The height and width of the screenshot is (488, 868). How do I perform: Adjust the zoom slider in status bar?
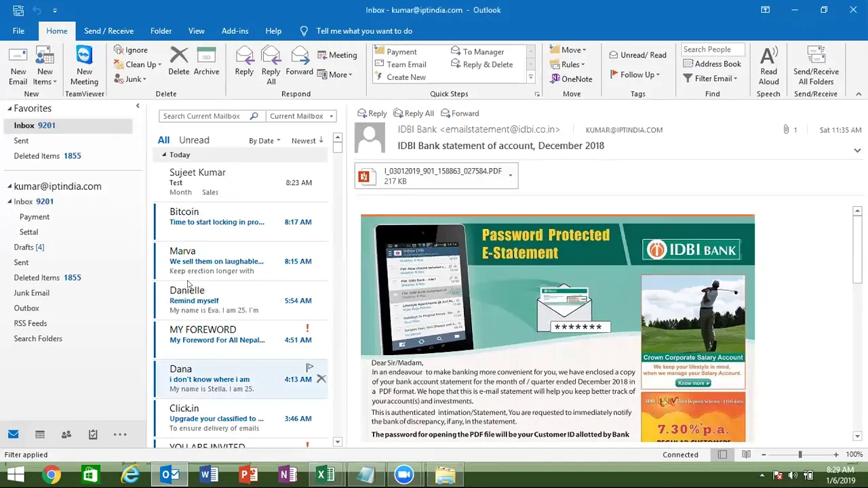click(800, 455)
